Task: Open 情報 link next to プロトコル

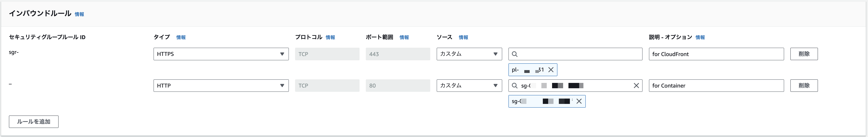Action: coord(330,37)
